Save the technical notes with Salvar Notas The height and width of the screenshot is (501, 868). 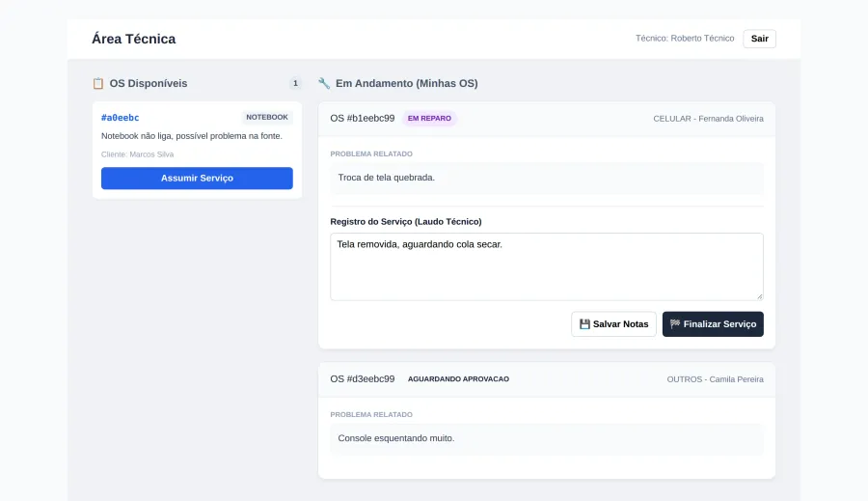pyautogui.click(x=614, y=324)
